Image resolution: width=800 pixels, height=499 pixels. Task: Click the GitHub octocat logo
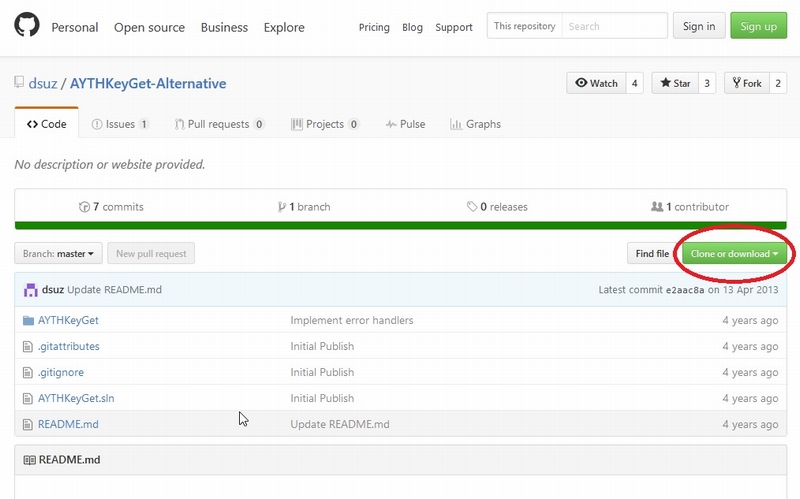[27, 24]
